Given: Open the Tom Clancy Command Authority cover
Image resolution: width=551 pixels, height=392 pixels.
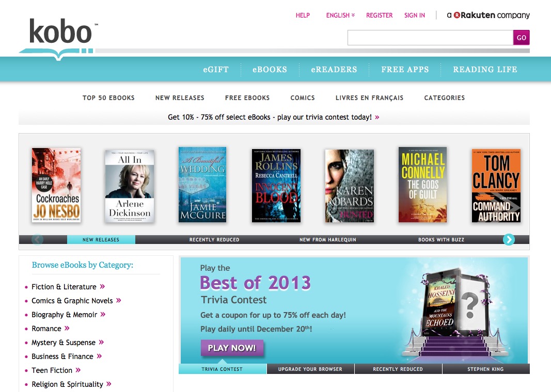Looking at the screenshot, I should pyautogui.click(x=496, y=186).
